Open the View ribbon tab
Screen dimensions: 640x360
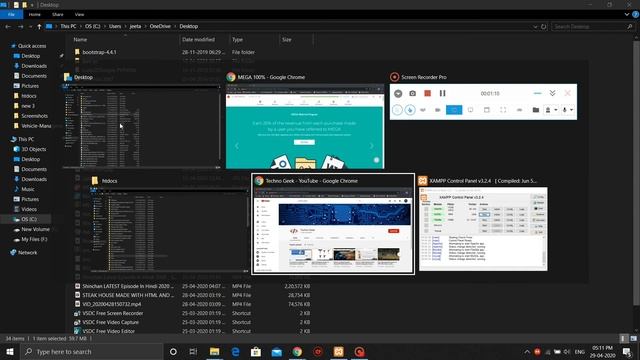[x=79, y=14]
